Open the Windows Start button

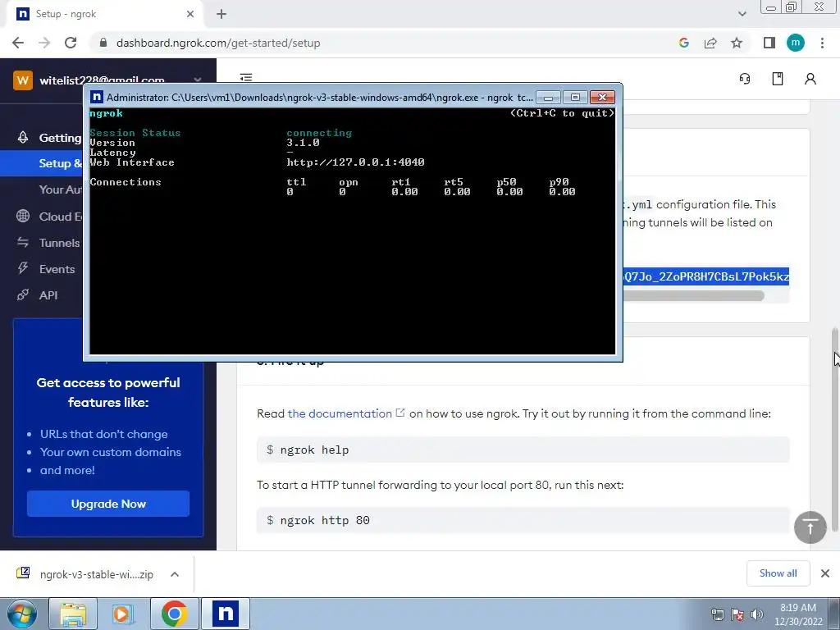click(22, 614)
